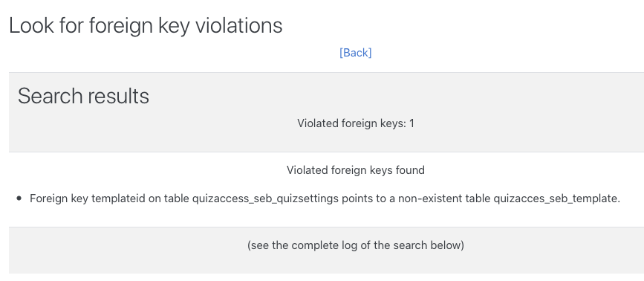Click the word 'violations' in the page title

[238, 26]
